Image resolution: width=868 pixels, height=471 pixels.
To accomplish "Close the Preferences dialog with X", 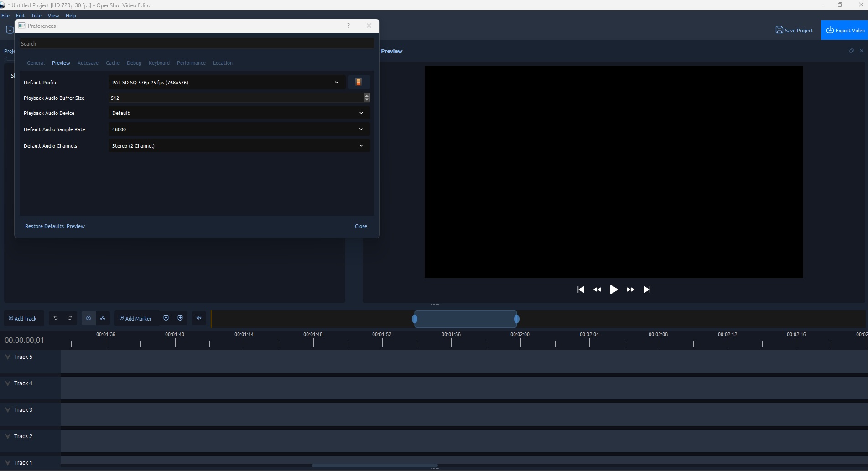I will [369, 26].
